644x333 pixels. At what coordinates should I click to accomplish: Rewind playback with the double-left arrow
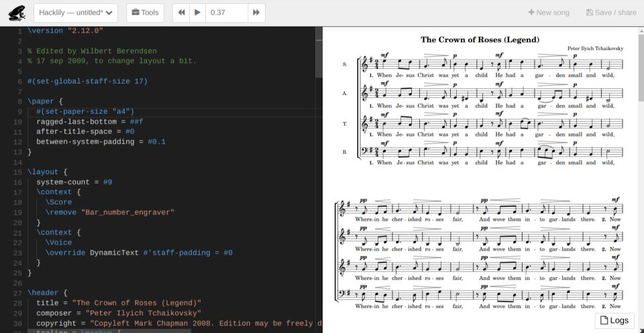tap(181, 13)
